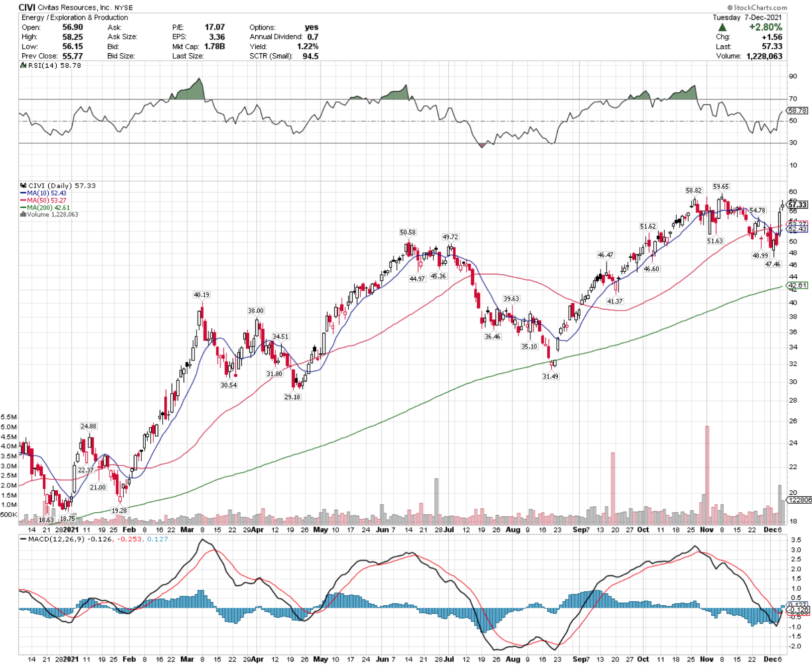812x668 pixels.
Task: Click the green up-arrow change indicator
Action: point(722,27)
